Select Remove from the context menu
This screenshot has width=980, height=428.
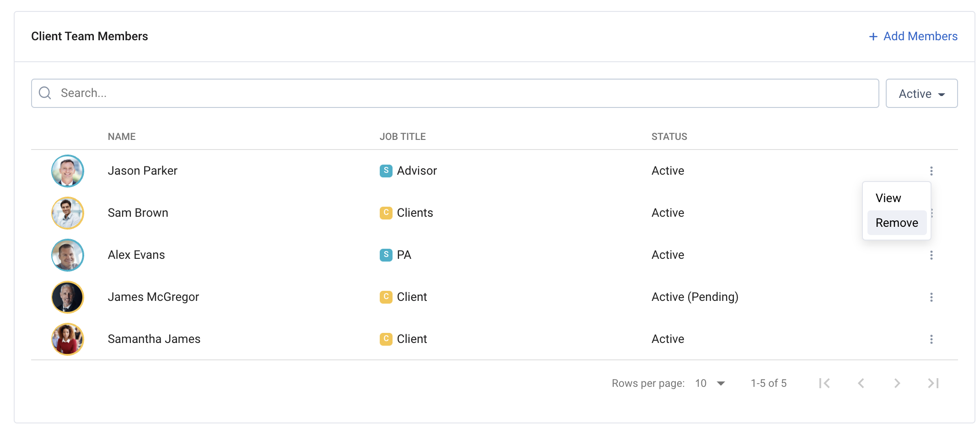(x=897, y=223)
